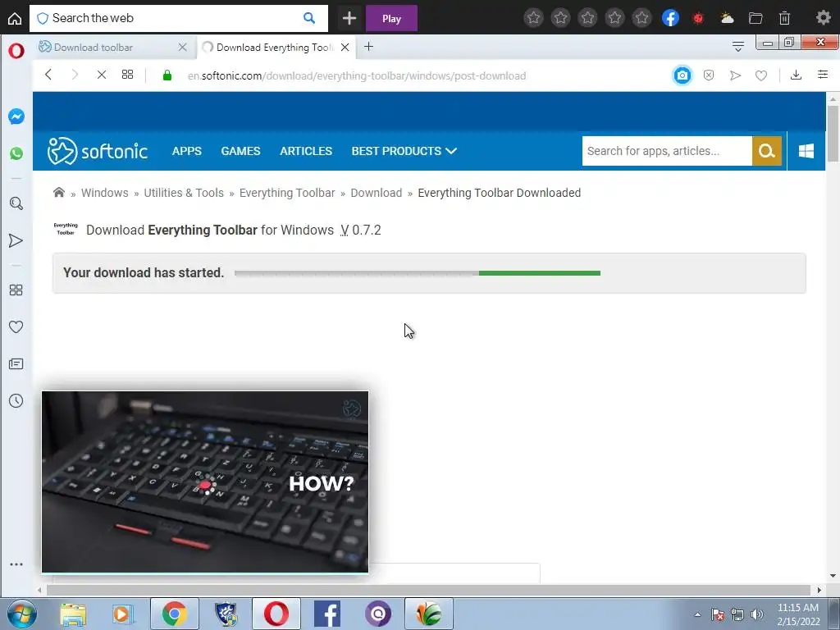Stop loading the page
The height and width of the screenshot is (630, 840).
(x=101, y=75)
